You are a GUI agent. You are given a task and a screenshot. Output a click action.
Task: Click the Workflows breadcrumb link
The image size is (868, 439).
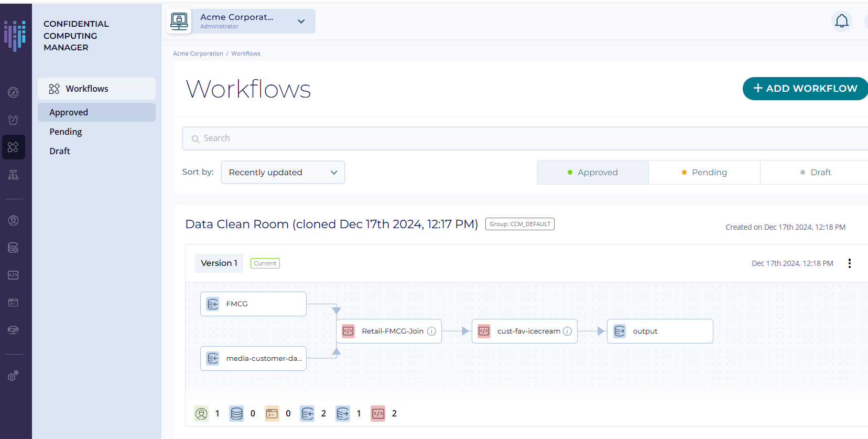[246, 53]
